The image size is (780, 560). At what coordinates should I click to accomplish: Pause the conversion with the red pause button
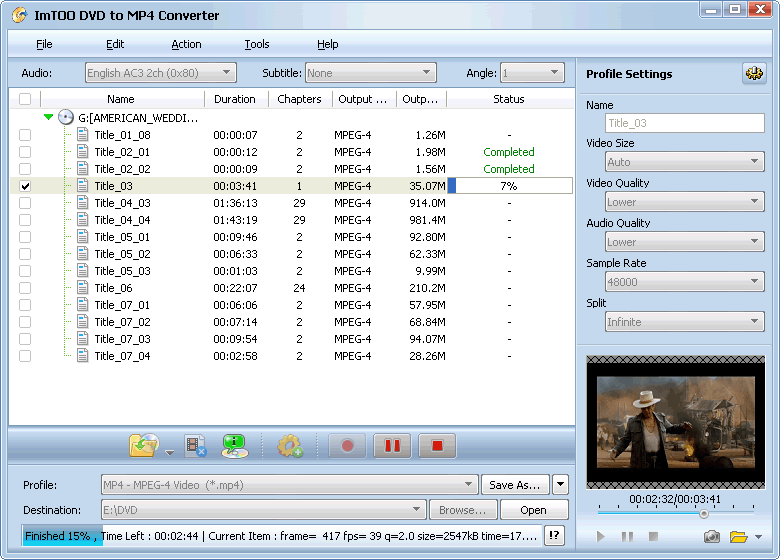(392, 446)
